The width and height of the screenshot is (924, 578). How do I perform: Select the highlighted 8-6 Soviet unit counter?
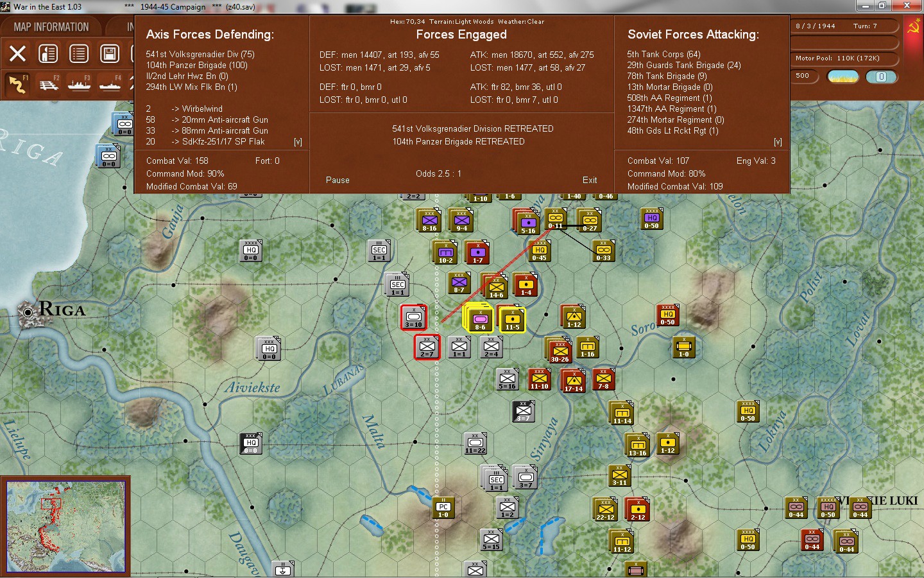pos(480,319)
